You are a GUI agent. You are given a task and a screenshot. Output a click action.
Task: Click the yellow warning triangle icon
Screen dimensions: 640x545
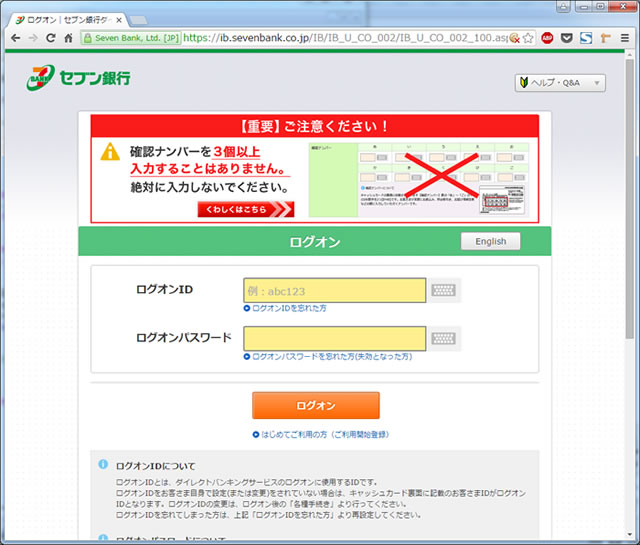[x=110, y=151]
